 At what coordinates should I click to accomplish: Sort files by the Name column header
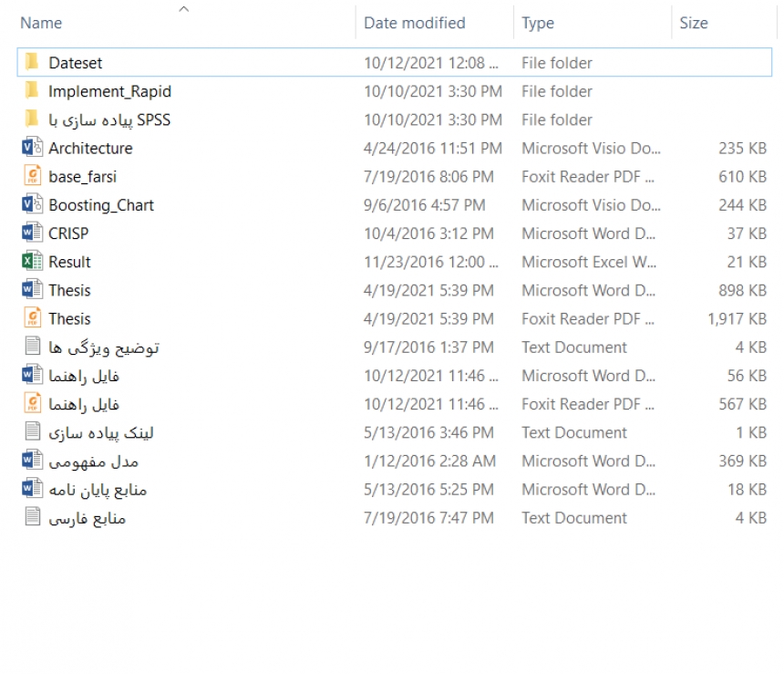tap(41, 23)
